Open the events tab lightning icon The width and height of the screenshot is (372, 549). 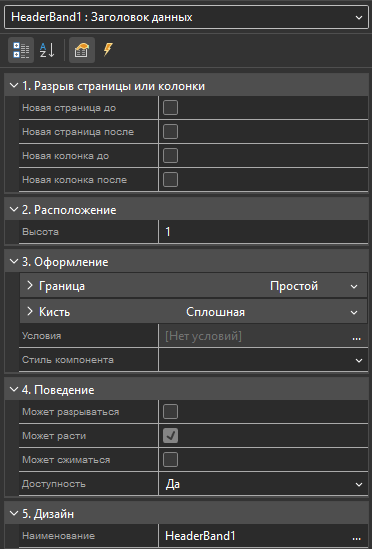(108, 50)
